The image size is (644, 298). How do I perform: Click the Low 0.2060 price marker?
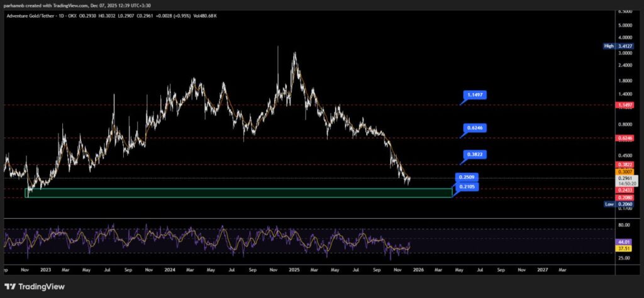(x=617, y=204)
